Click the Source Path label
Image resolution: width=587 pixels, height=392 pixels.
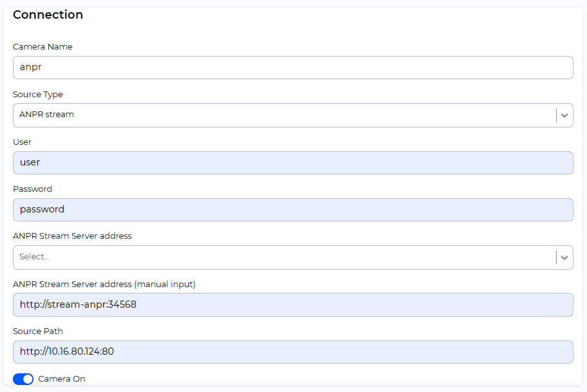[x=37, y=331]
